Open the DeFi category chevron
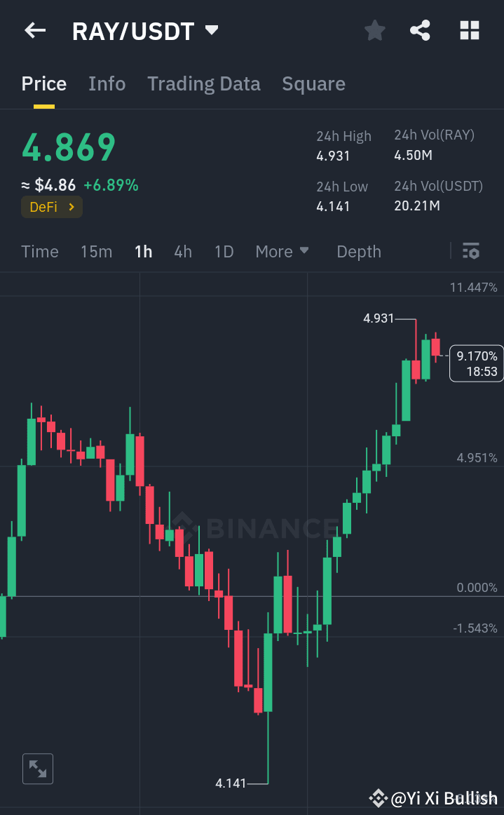Viewport: 504px width, 815px height. (71, 207)
